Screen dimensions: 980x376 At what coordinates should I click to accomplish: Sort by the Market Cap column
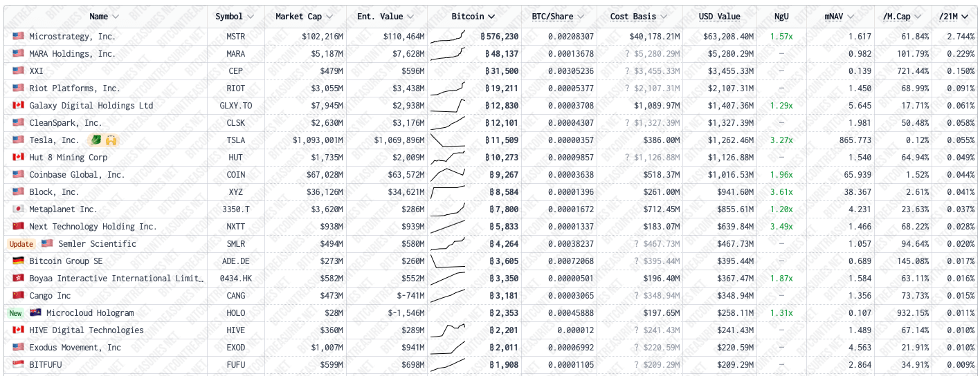305,17
